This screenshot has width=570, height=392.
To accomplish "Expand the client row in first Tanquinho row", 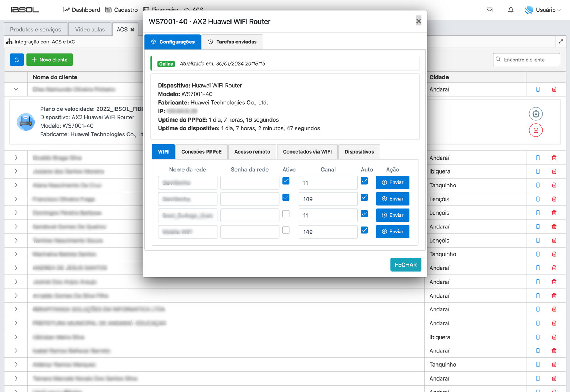I will pyautogui.click(x=16, y=185).
